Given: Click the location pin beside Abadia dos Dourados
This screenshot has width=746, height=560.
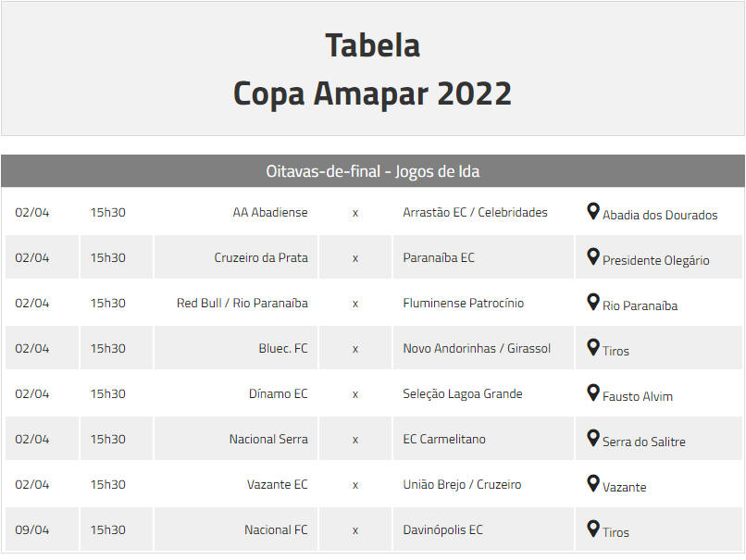Looking at the screenshot, I should [x=592, y=211].
